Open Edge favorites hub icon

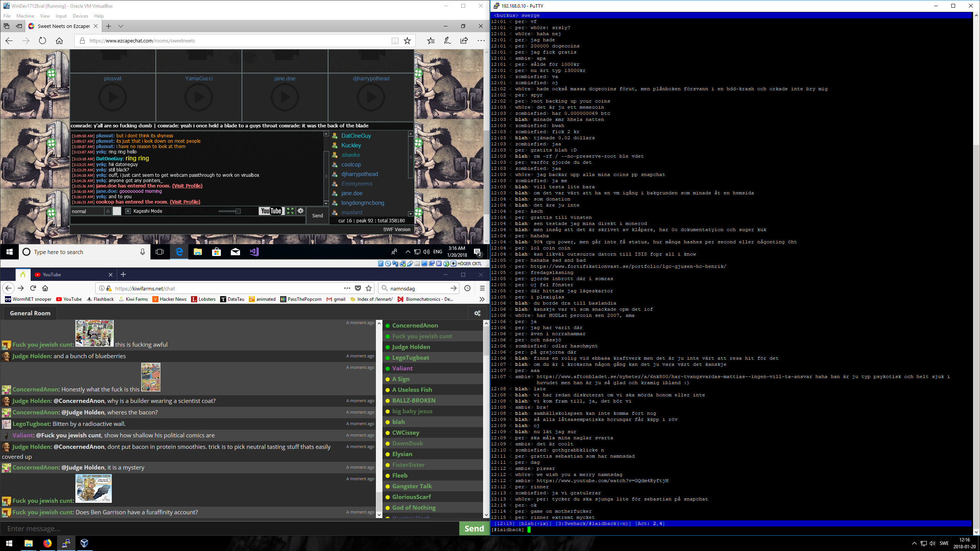[x=431, y=41]
